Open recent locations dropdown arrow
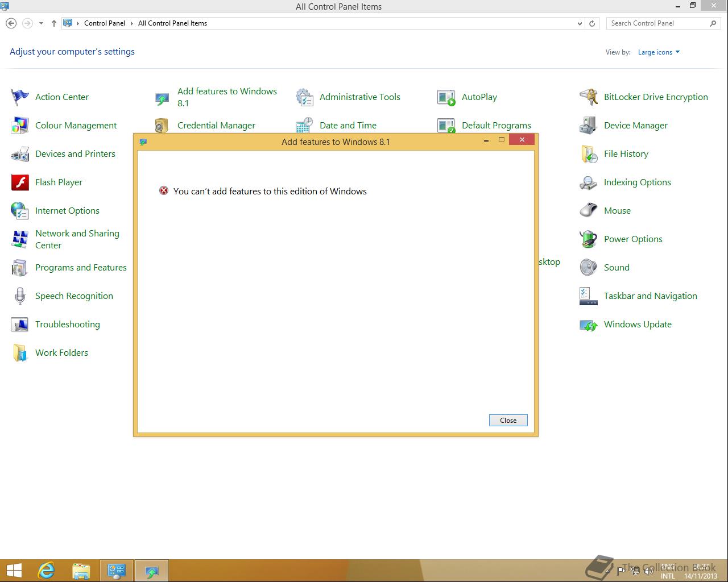Image resolution: width=728 pixels, height=582 pixels. click(x=41, y=23)
